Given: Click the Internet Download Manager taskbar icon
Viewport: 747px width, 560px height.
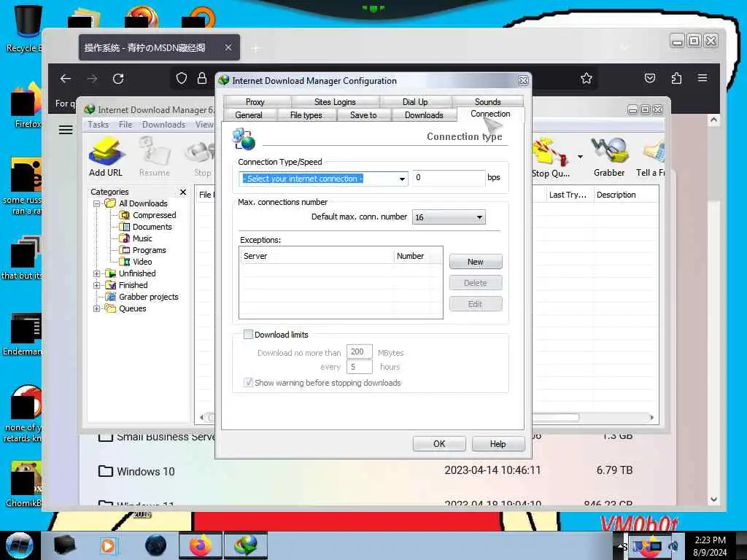Looking at the screenshot, I should tap(245, 545).
